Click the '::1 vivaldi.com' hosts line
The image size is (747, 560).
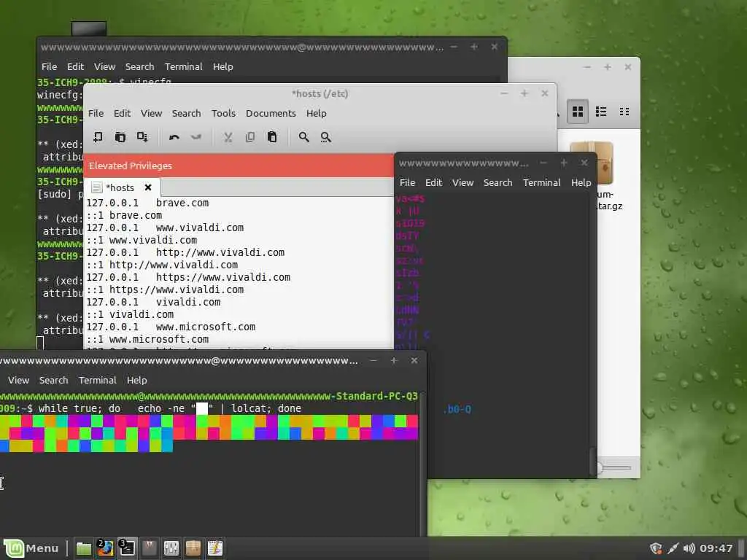click(130, 314)
